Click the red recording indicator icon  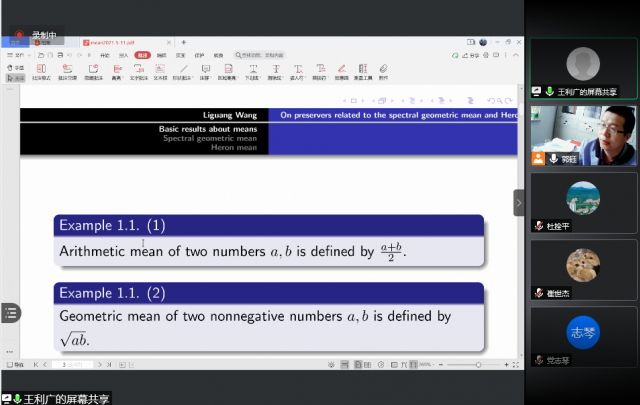(x=19, y=34)
